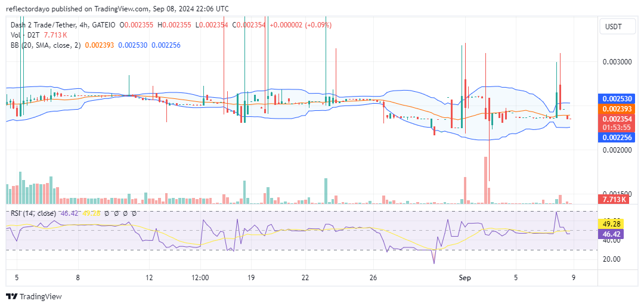The height and width of the screenshot is (307, 644).
Task: Click the 0.001500 price axis label
Action: (617, 193)
